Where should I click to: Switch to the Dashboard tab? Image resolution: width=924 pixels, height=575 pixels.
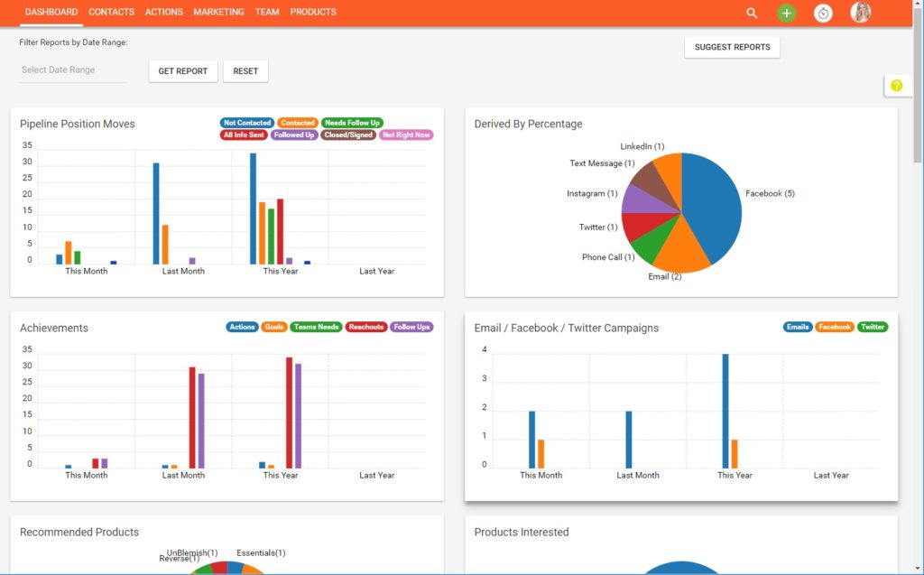click(x=51, y=12)
